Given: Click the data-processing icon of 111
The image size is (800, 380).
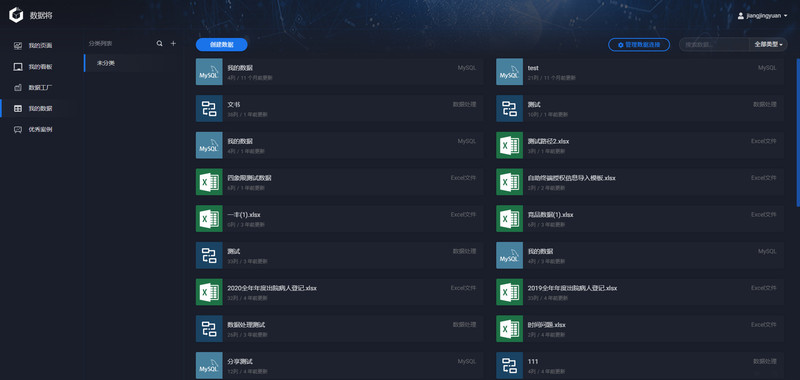Looking at the screenshot, I should click(x=510, y=366).
